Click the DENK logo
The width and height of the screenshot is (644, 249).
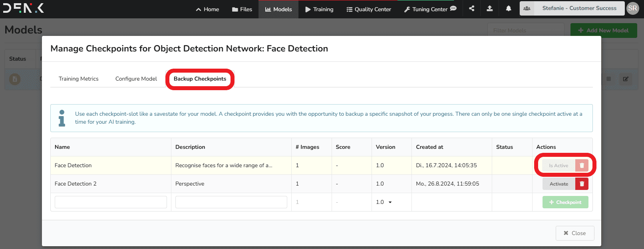click(23, 8)
